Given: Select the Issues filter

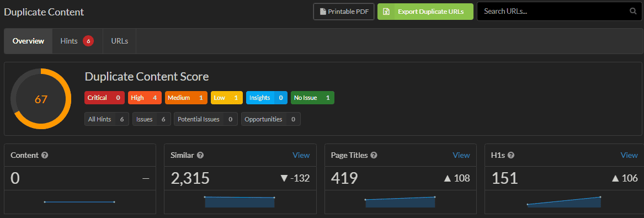Looking at the screenshot, I should pos(152,119).
